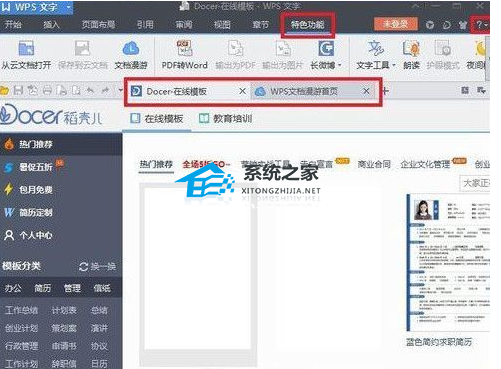
Task: Open the 视图 ribbon tab
Action: 222,24
